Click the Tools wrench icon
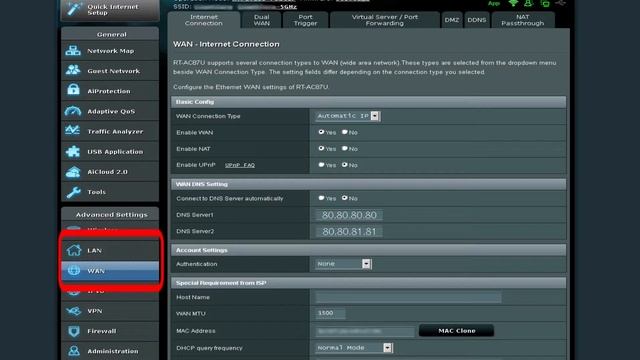Image resolution: width=640 pixels, height=360 pixels. [73, 192]
